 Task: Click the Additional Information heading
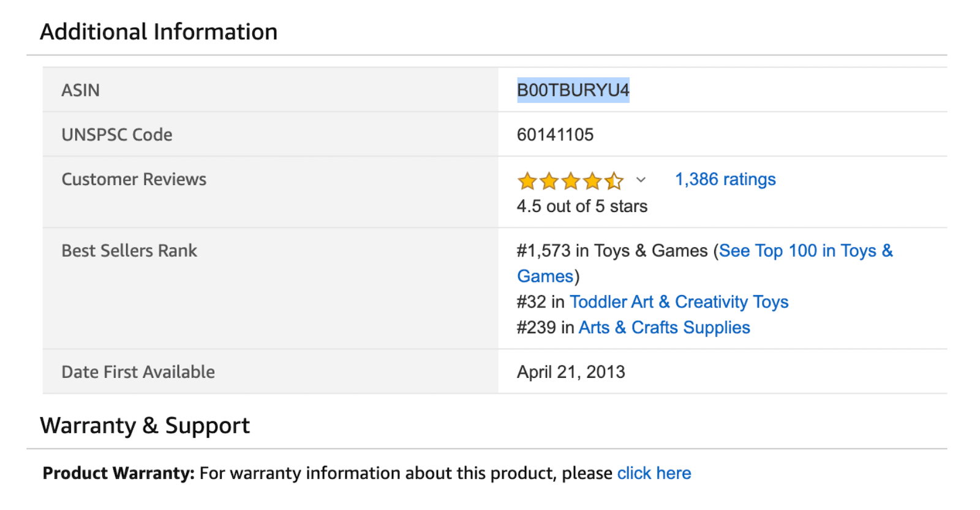pos(159,32)
